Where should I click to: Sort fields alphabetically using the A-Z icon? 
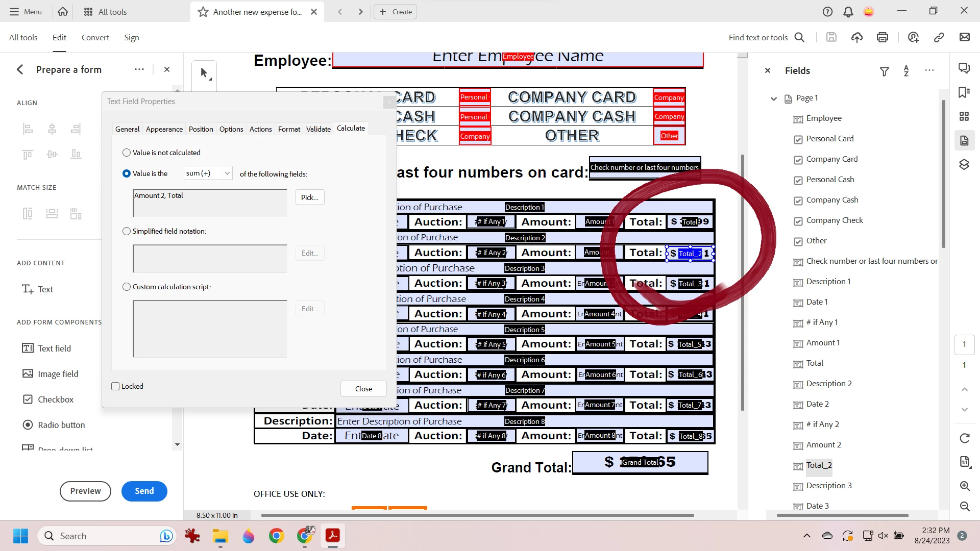tap(906, 71)
